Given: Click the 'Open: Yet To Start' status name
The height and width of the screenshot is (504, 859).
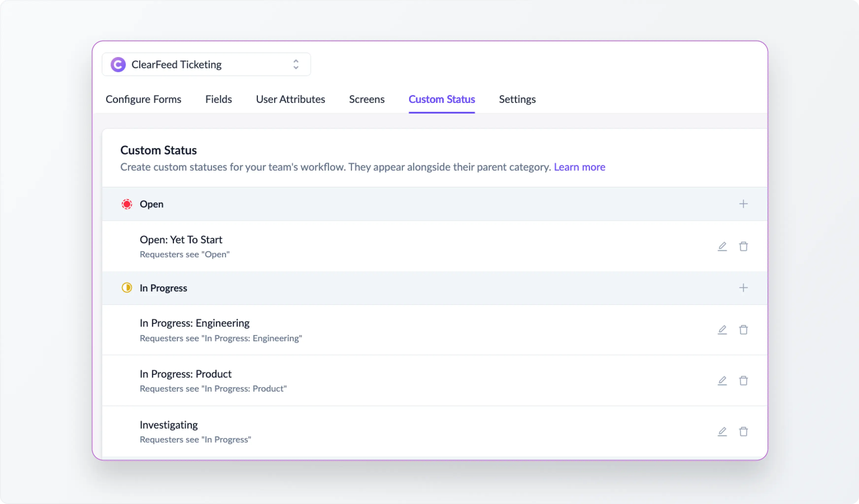Looking at the screenshot, I should pos(181,239).
